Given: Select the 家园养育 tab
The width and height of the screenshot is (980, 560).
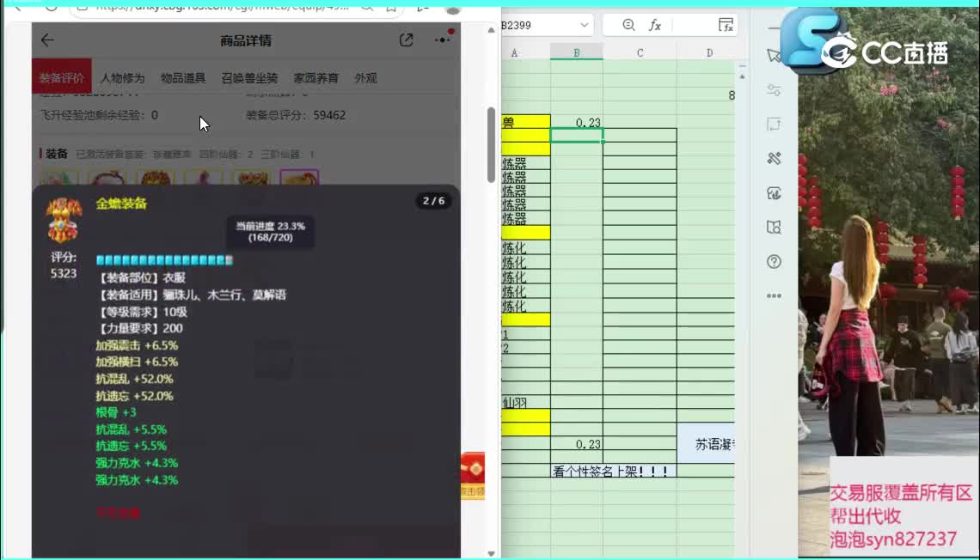Looking at the screenshot, I should [315, 78].
